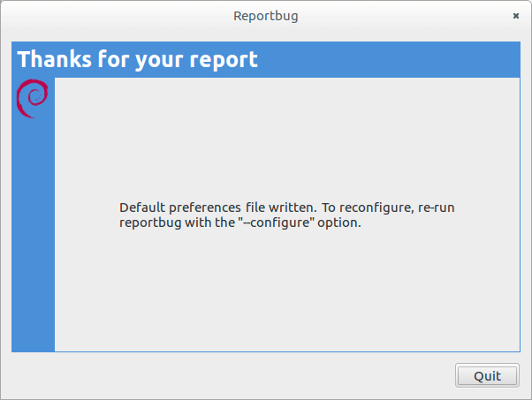Click the empty bottom bar left of Quit
The image size is (532, 400).
(x=230, y=375)
